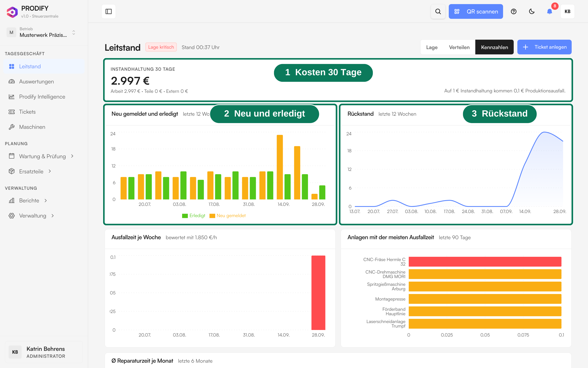Click the Verwaltung gear icon
Screen dimensions: 588x368
(x=11, y=216)
